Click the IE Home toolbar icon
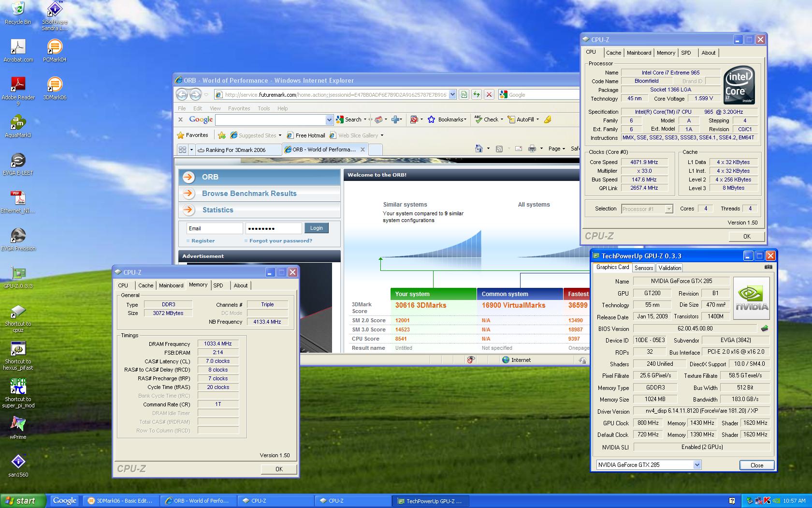812x508 pixels. pos(478,149)
